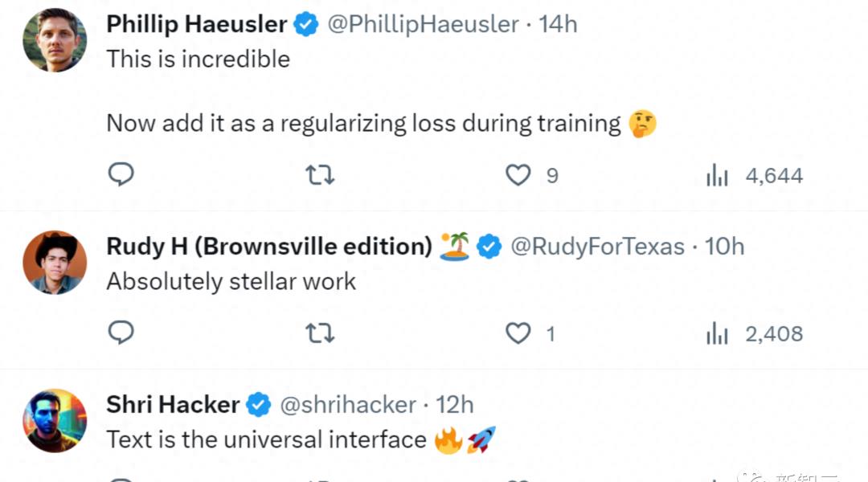The height and width of the screenshot is (482, 868).
Task: Open the @PhillipHaeusler handle link
Action: 422,24
